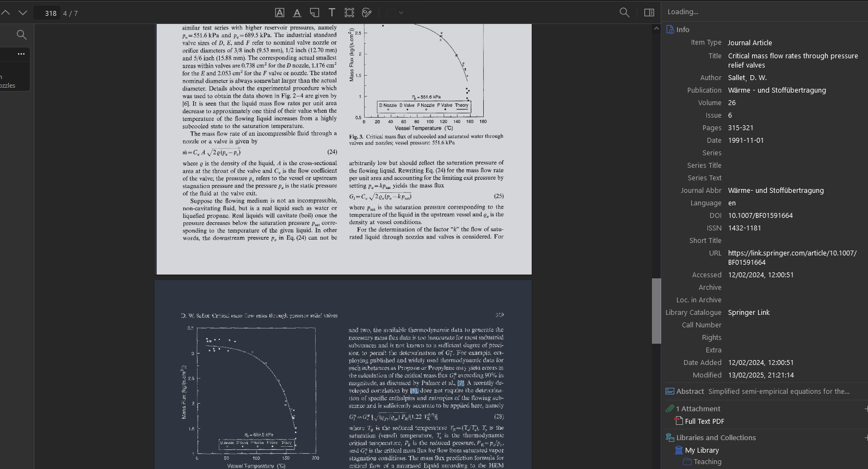Screen dimensions: 868x469
Task: Click the Pages value 315-321
Action: (741, 128)
